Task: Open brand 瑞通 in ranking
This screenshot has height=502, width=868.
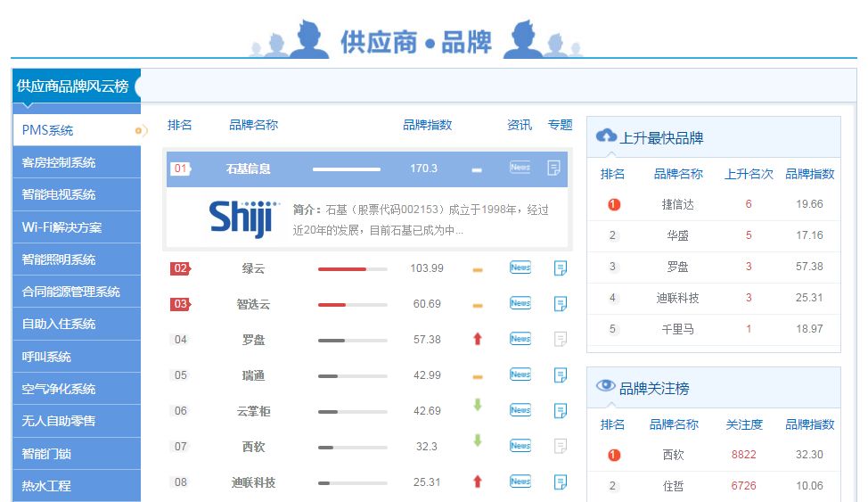Action: point(253,375)
